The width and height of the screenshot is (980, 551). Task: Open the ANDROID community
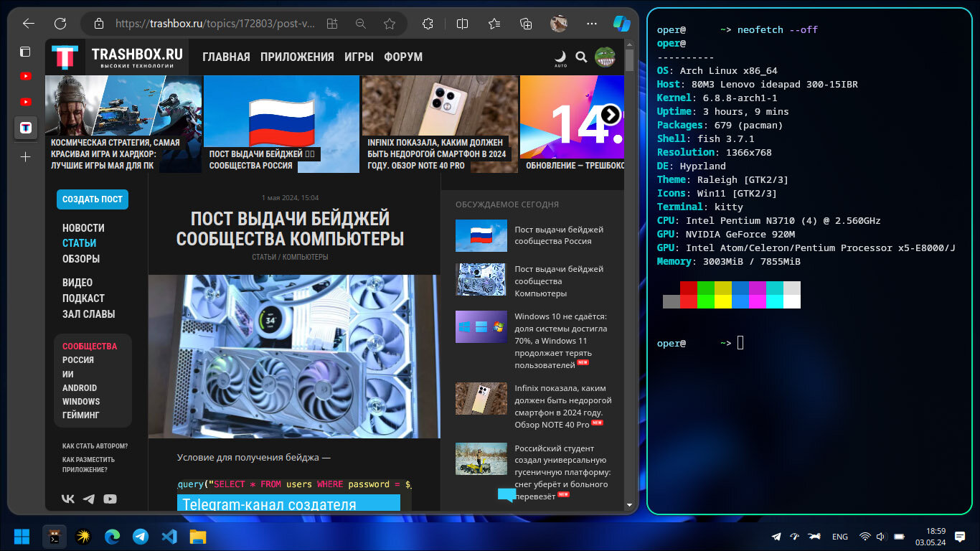(x=80, y=387)
